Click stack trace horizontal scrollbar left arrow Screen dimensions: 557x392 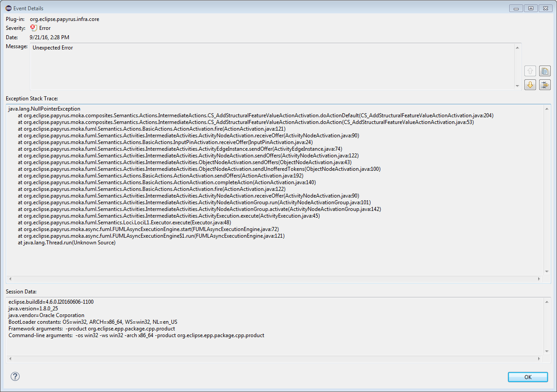coord(10,279)
